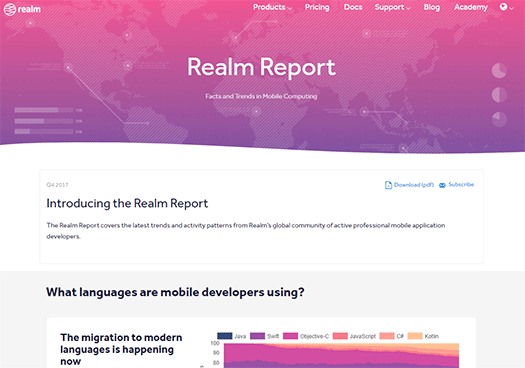Click 'What languages are mobile developers using?' heading
The image size is (525, 368).
(175, 292)
